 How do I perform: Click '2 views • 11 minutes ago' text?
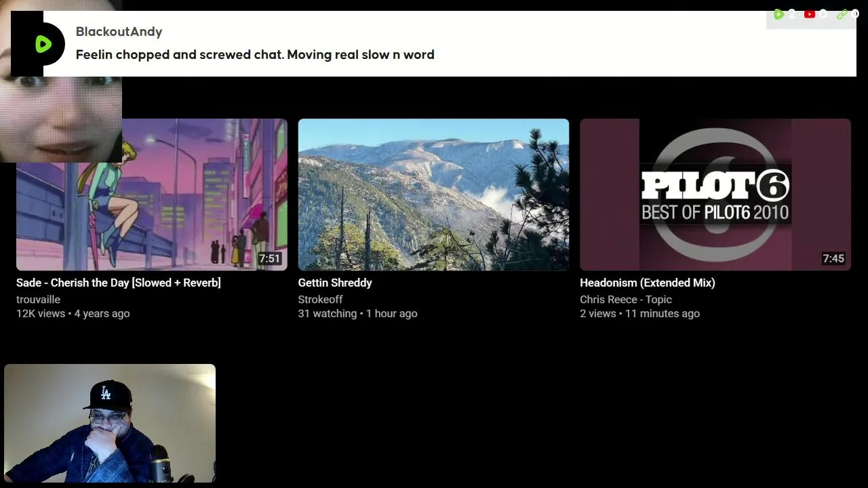pyautogui.click(x=639, y=314)
